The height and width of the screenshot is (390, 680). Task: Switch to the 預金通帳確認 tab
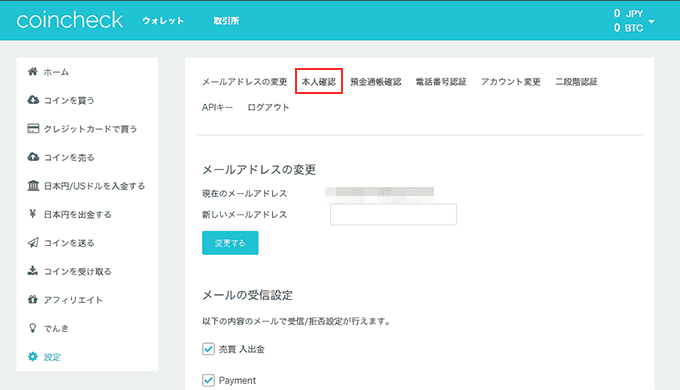pyautogui.click(x=376, y=82)
